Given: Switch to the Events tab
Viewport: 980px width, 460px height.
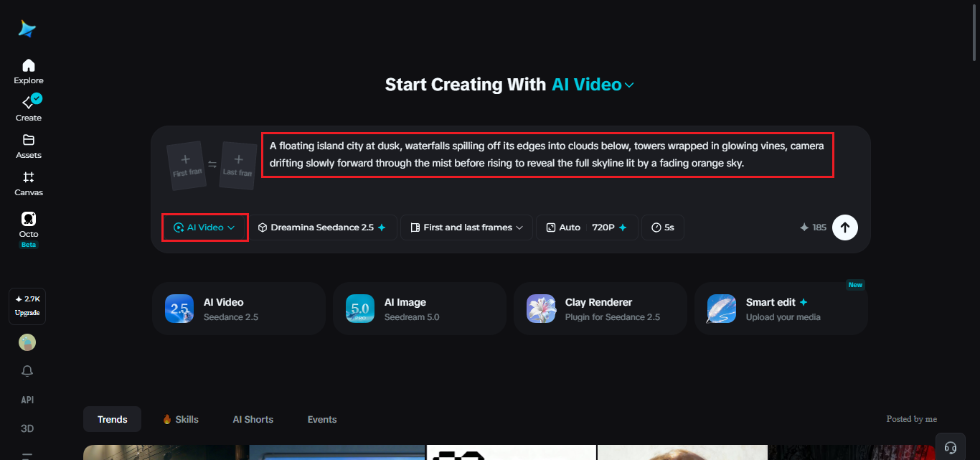Looking at the screenshot, I should (x=322, y=419).
